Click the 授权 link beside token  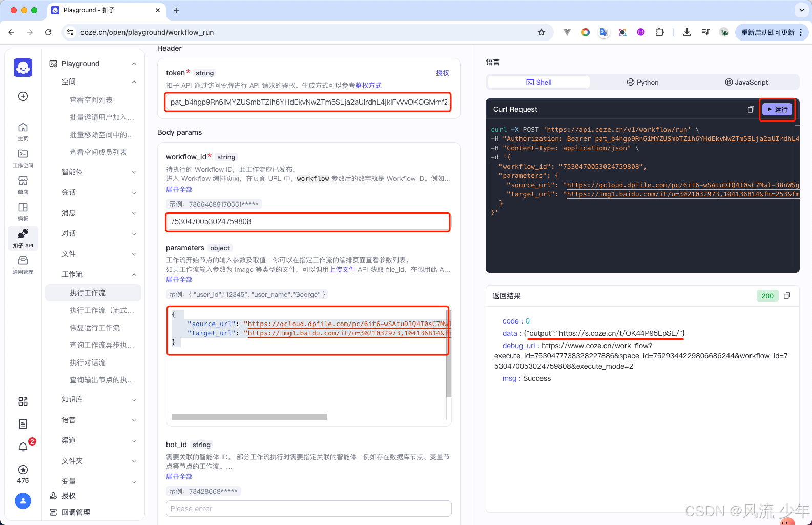443,73
